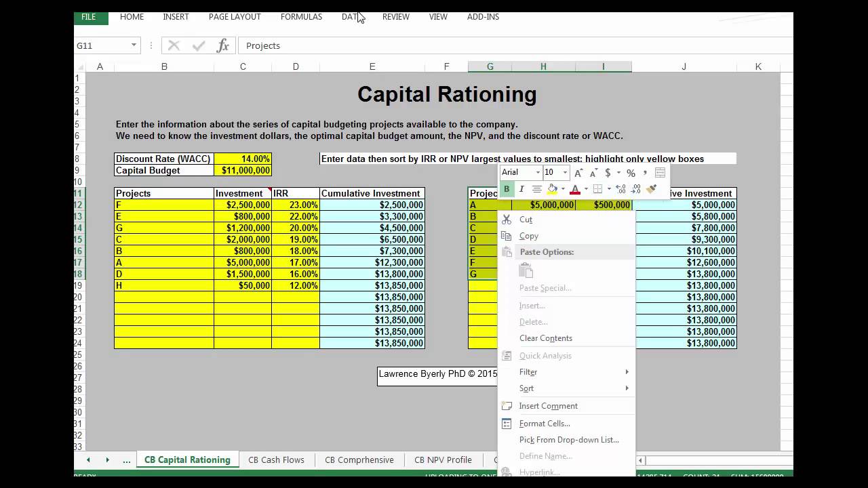
Task: Select cell with IRR 23.00%
Action: [296, 205]
